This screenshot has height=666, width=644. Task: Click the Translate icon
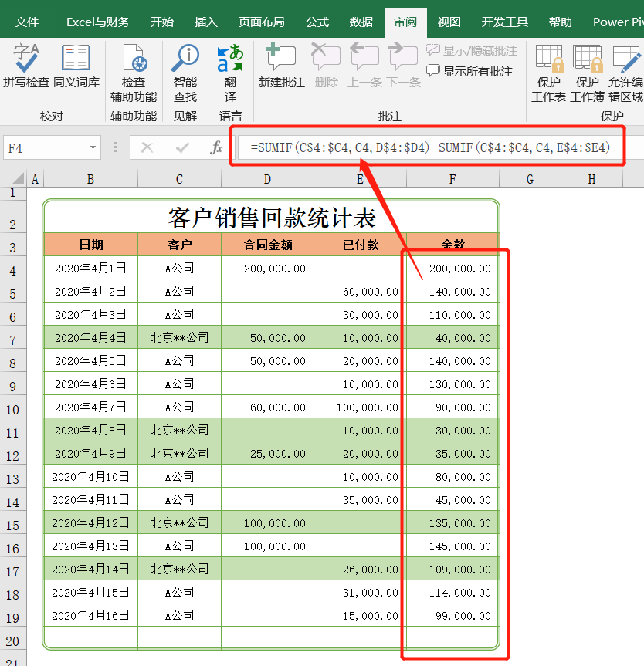tap(230, 73)
